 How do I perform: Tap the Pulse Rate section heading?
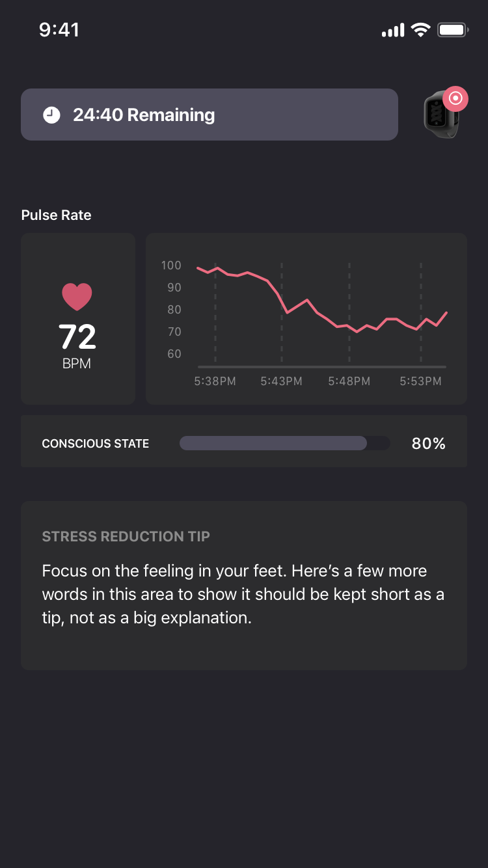coord(57,215)
